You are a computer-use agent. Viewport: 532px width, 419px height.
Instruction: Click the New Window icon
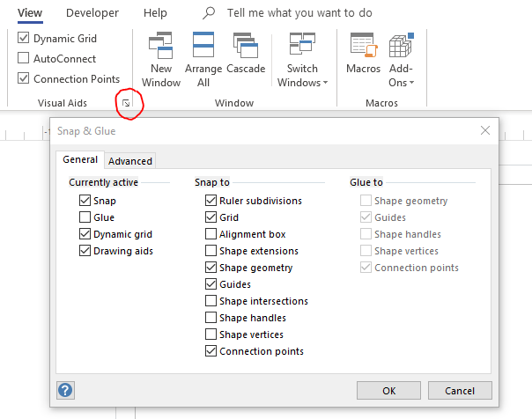(161, 46)
